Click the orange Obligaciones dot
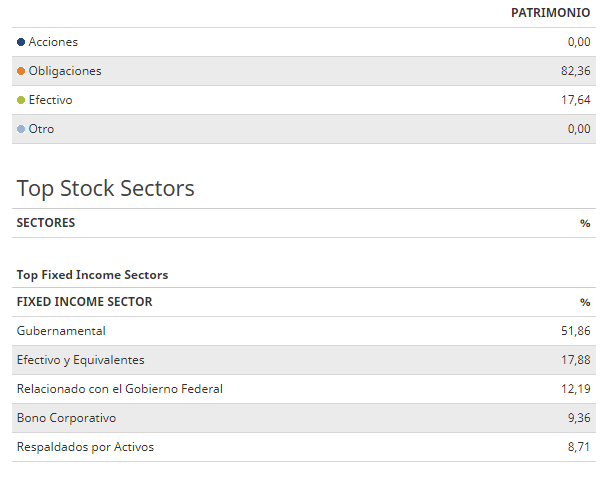Image resolution: width=606 pixels, height=481 pixels. (x=21, y=71)
